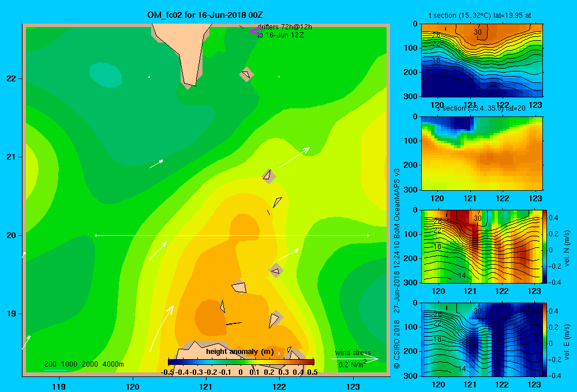Select the wind stress reference arrow
The width and height of the screenshot is (577, 392).
[354, 359]
